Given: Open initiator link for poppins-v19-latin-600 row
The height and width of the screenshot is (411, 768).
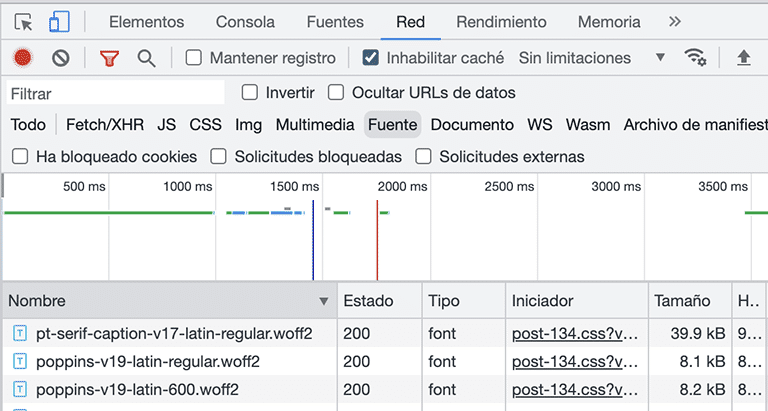Looking at the screenshot, I should tap(575, 389).
